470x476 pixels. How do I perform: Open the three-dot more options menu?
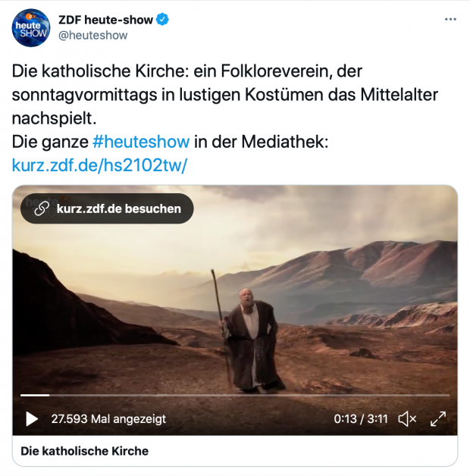[450, 20]
